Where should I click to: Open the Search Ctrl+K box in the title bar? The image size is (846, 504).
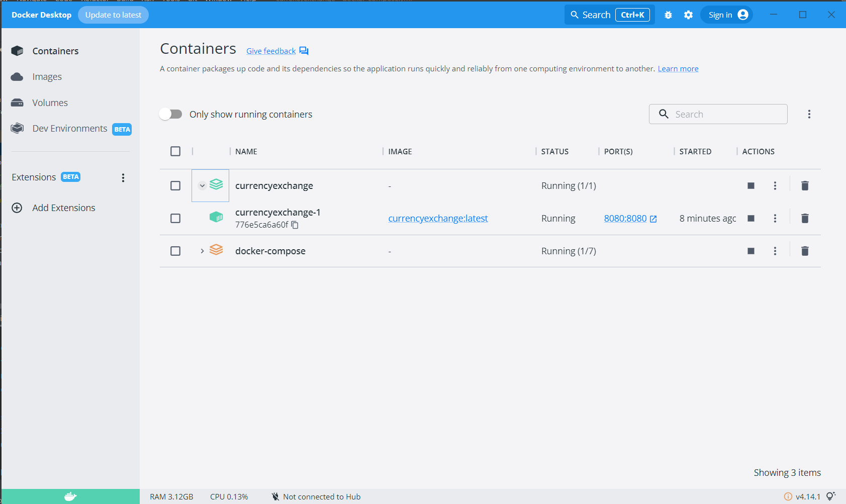[609, 15]
